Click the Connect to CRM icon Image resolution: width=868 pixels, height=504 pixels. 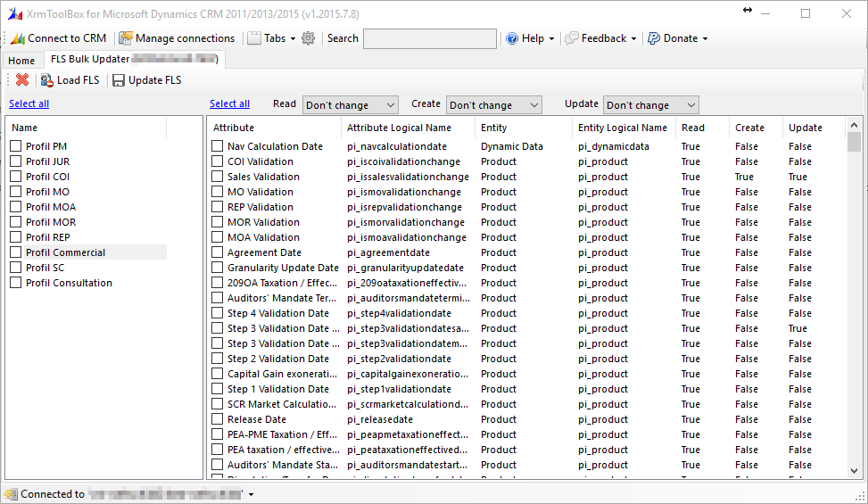pos(18,38)
